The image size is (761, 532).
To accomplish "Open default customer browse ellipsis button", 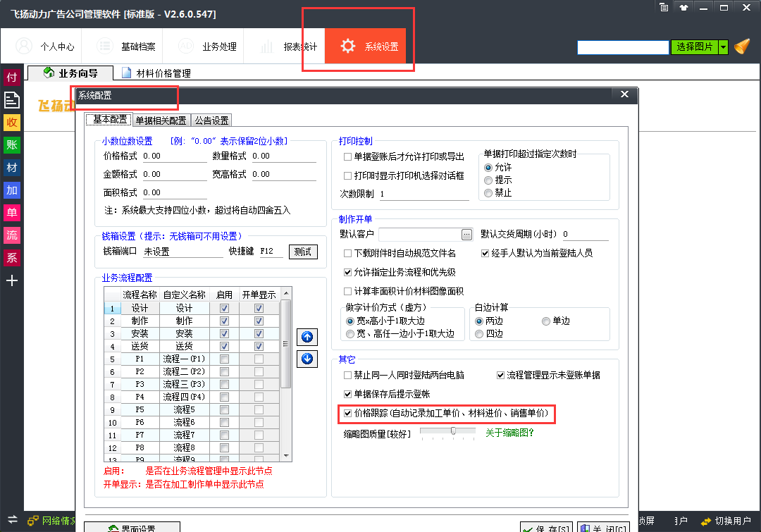I will pos(466,234).
